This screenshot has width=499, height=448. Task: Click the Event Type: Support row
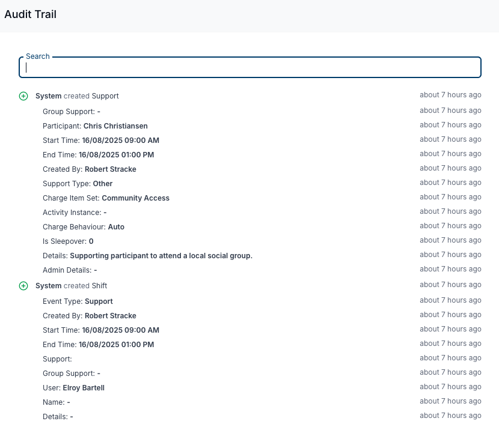pos(78,301)
